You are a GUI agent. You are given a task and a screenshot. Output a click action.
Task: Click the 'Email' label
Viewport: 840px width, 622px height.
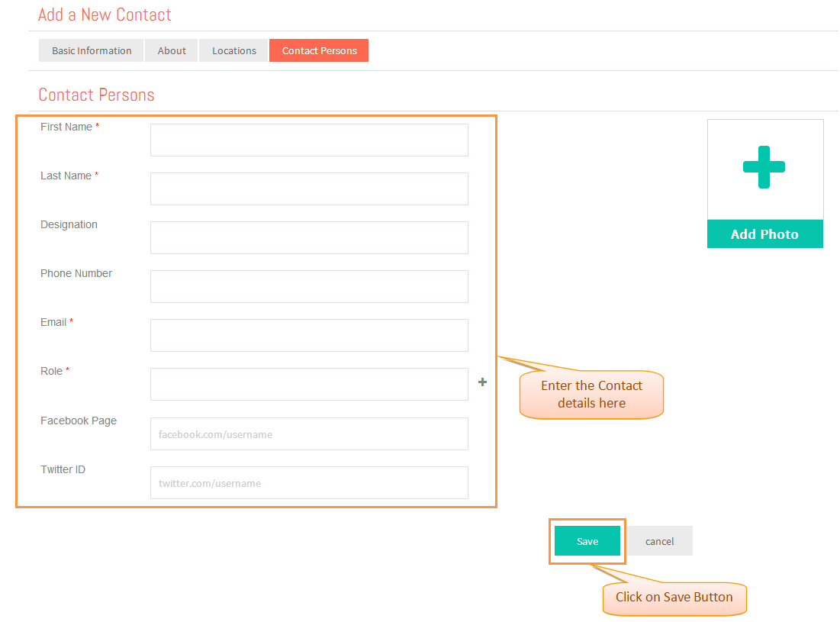click(53, 322)
